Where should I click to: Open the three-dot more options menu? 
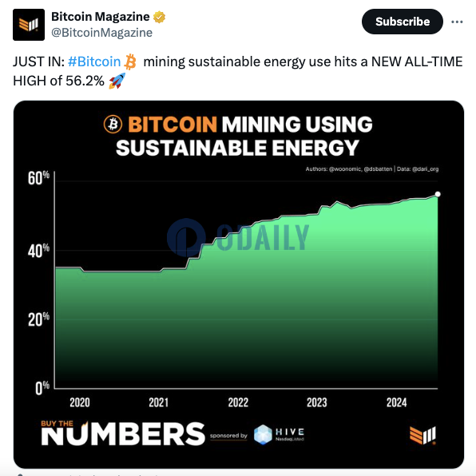(457, 22)
